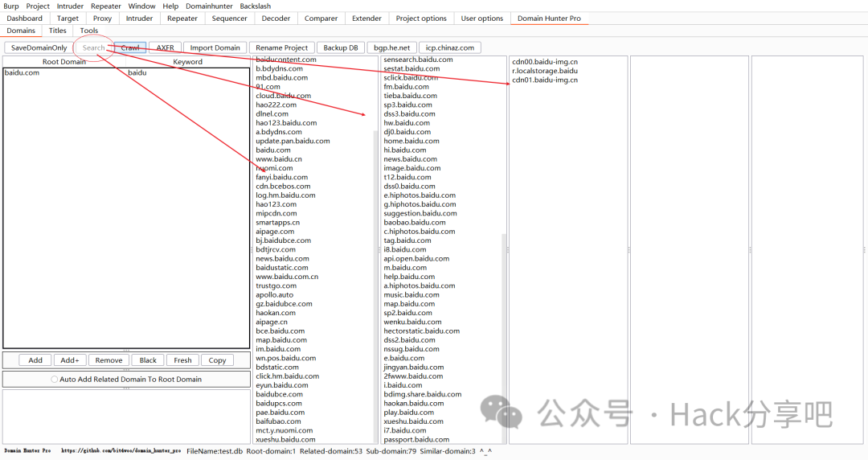
Task: Click hao123.baidu.com in related domains
Action: (x=286, y=123)
